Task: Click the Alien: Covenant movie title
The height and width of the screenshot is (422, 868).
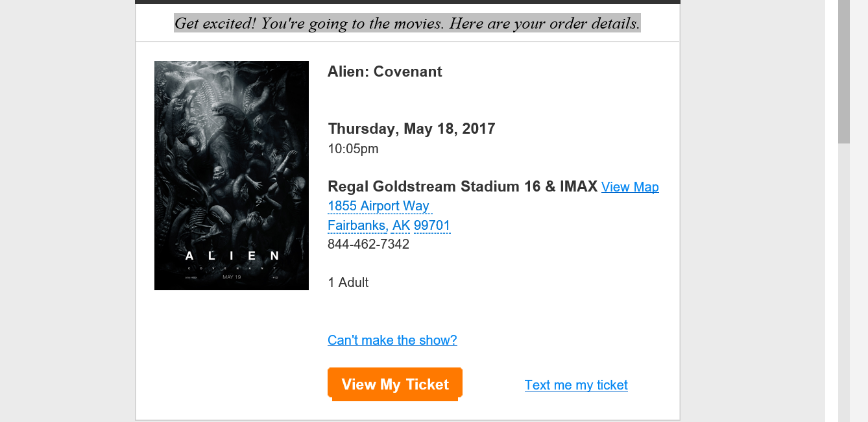Action: [x=385, y=71]
